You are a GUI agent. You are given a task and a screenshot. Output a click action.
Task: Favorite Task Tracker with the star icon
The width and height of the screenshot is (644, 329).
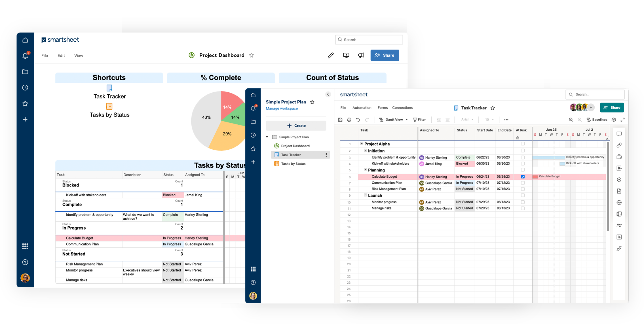(x=493, y=108)
